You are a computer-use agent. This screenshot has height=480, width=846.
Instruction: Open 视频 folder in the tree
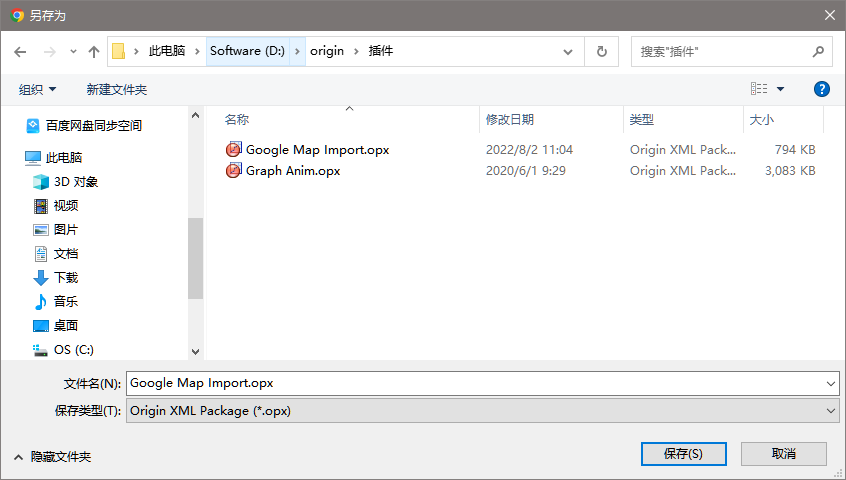66,205
